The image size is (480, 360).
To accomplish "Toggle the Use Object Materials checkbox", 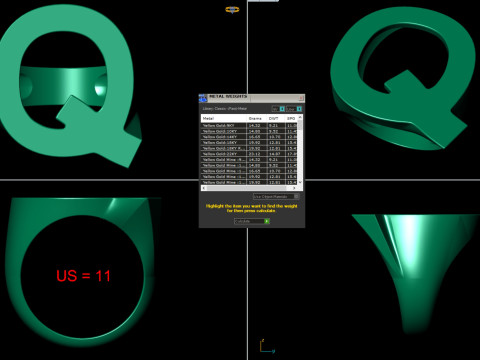I will 296,196.
